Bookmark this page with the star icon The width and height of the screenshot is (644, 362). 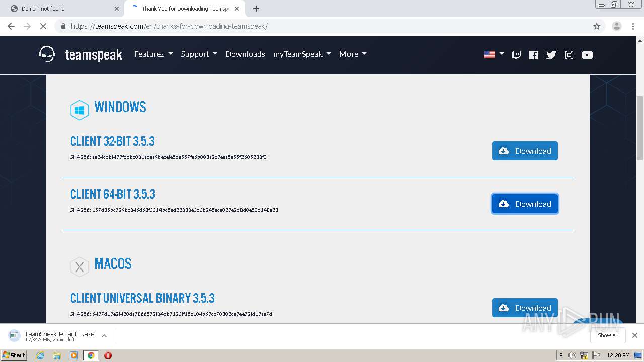[597, 26]
